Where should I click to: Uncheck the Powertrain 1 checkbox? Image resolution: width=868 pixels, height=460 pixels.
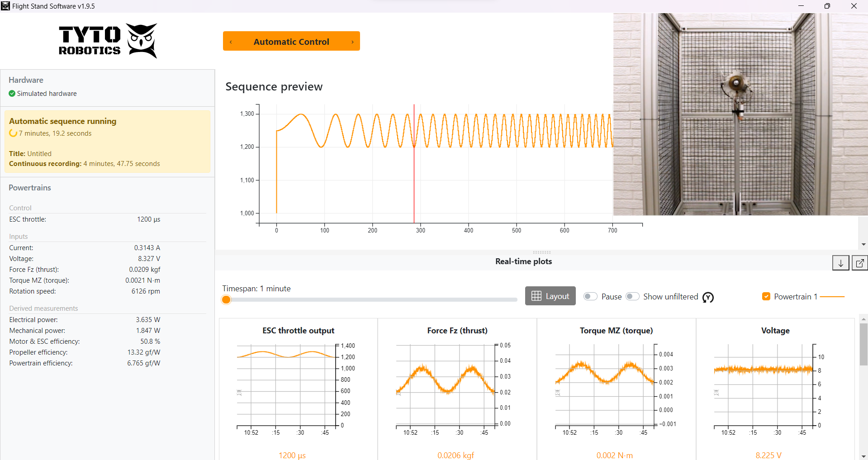click(x=766, y=296)
